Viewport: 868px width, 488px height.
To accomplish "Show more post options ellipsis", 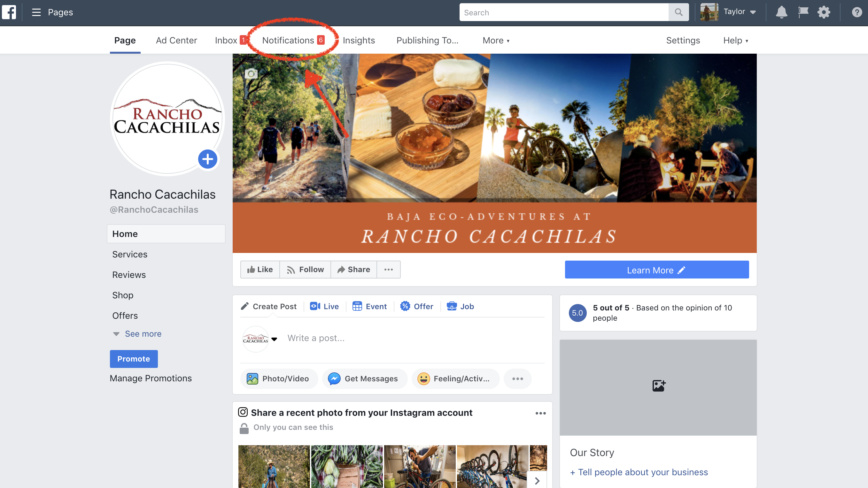I will point(517,379).
